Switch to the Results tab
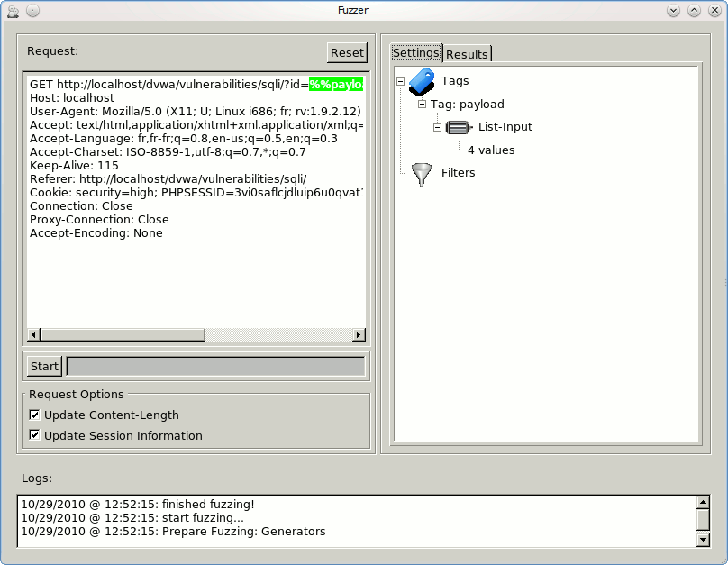The height and width of the screenshot is (565, 728). pyautogui.click(x=467, y=54)
